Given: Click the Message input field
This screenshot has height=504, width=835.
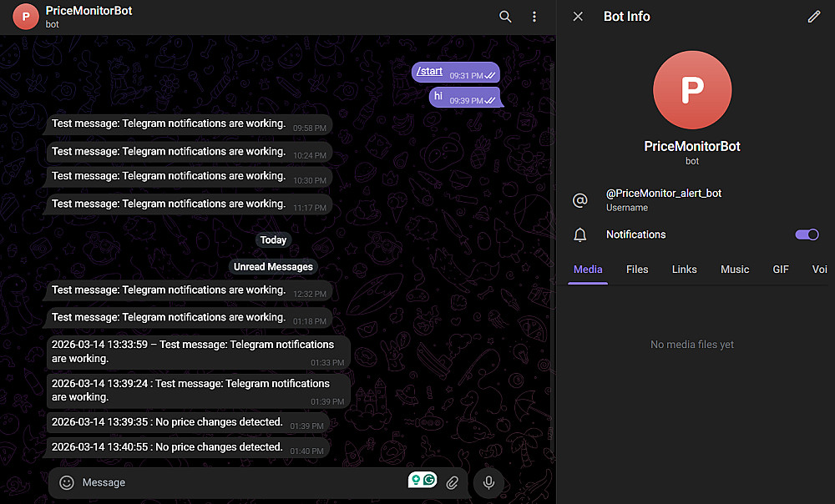Looking at the screenshot, I should coord(242,482).
